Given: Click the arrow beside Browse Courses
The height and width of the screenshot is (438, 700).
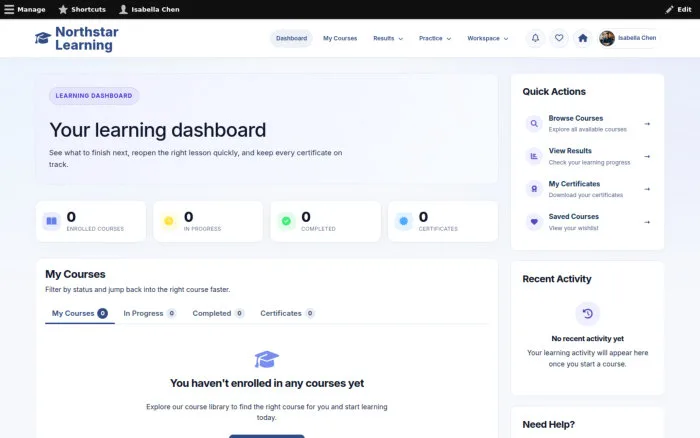Looking at the screenshot, I should [x=647, y=124].
